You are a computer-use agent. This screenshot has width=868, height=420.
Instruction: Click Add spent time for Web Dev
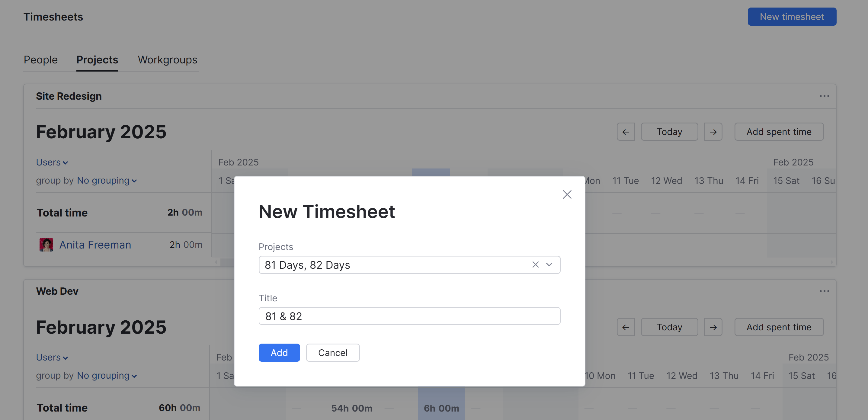[x=779, y=327]
